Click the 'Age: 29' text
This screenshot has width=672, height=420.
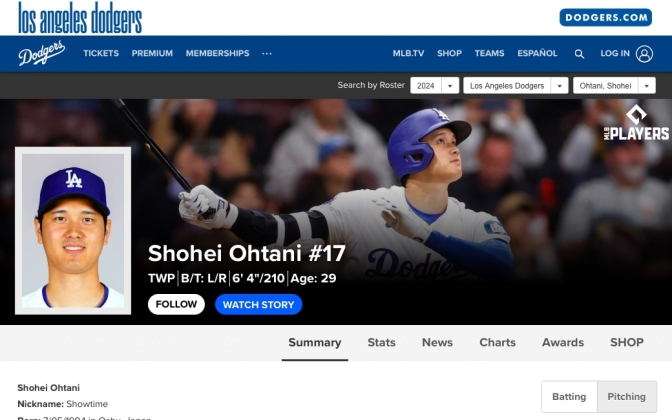coord(313,278)
